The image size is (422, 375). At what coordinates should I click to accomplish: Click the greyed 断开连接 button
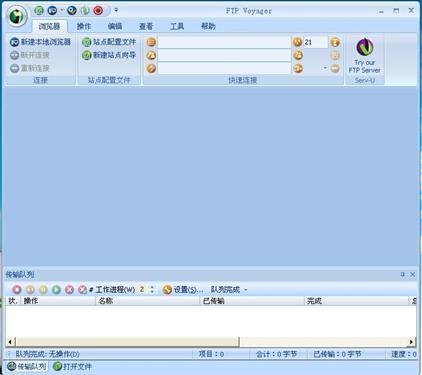30,55
